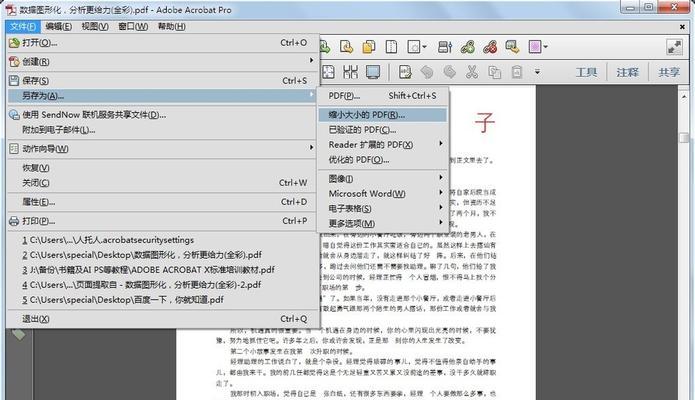The height and width of the screenshot is (400, 695).
Task: Click the fit page arrows toolbar icon
Action: pos(328,72)
